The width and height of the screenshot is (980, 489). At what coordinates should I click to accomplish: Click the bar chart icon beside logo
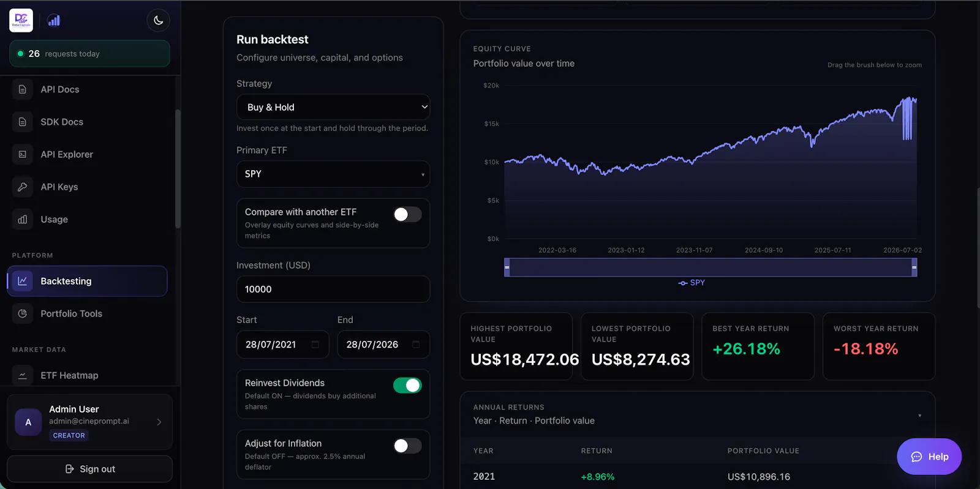click(x=55, y=20)
